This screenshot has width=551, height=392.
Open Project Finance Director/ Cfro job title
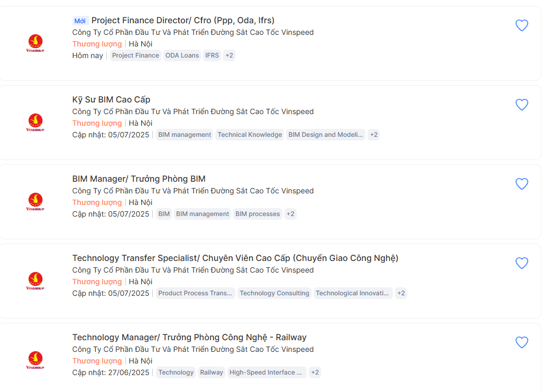coord(183,21)
